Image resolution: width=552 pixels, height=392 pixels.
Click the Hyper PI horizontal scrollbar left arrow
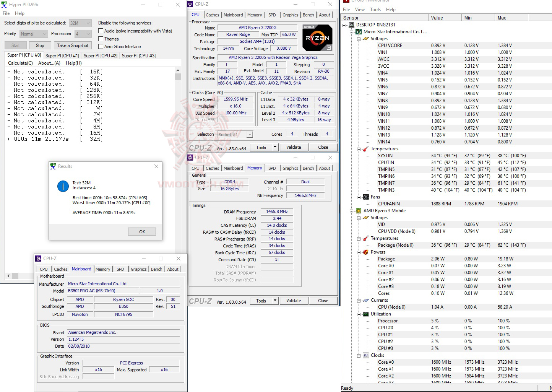(x=8, y=276)
